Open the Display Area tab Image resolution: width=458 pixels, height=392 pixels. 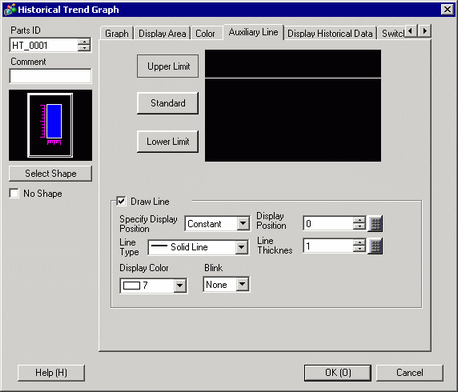[x=162, y=34]
